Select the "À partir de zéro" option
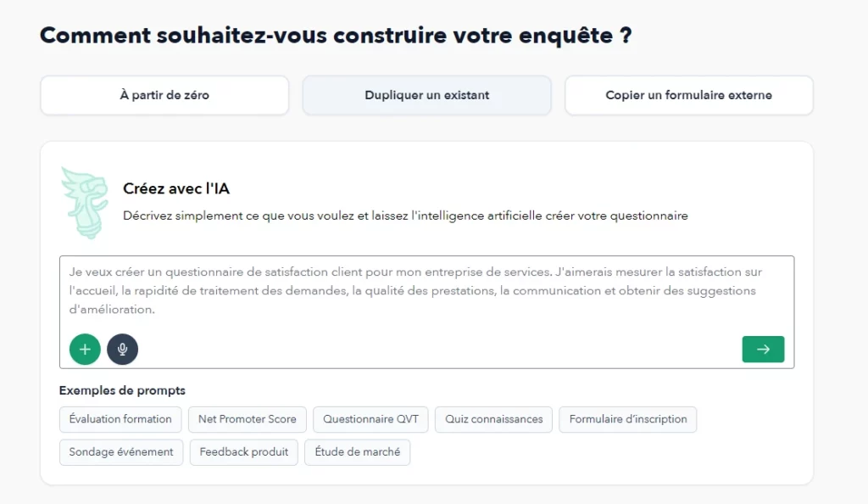868x504 pixels. [x=164, y=95]
